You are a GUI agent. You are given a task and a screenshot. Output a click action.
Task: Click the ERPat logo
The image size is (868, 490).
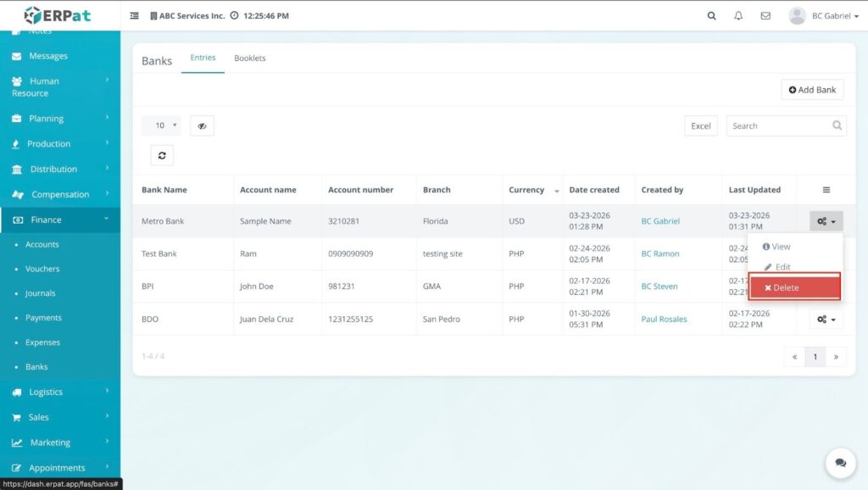click(x=58, y=15)
